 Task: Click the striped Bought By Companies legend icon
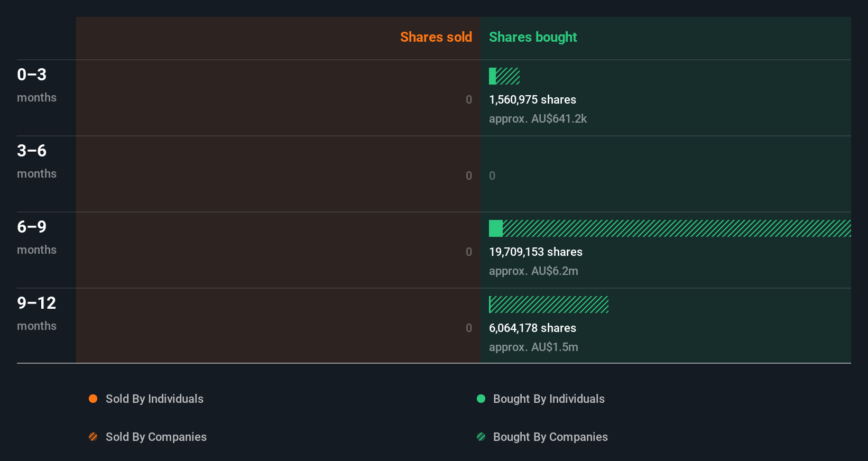pyautogui.click(x=481, y=437)
